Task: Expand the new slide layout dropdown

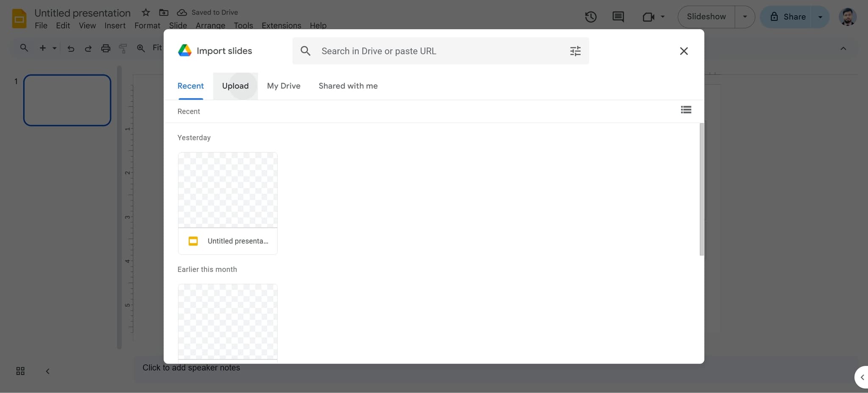Action: click(54, 48)
